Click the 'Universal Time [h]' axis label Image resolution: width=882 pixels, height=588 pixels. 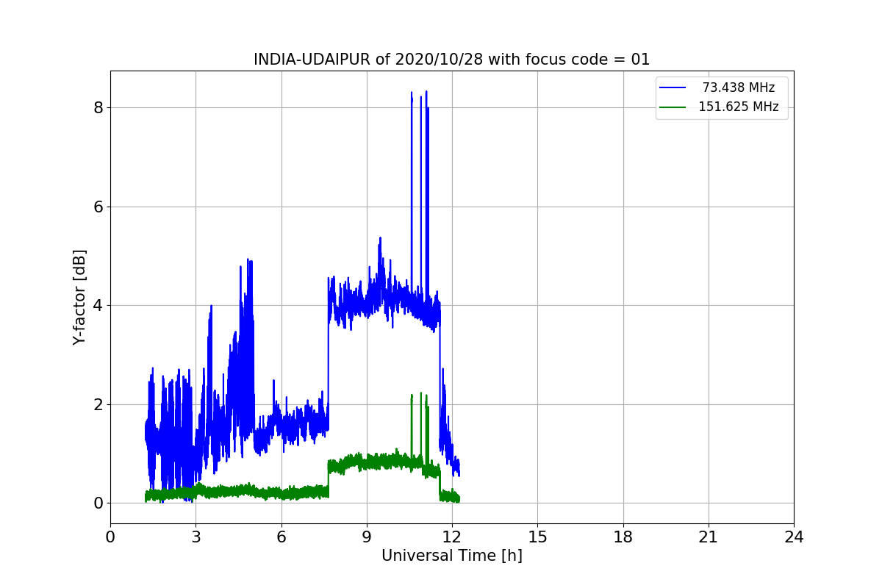pyautogui.click(x=451, y=556)
